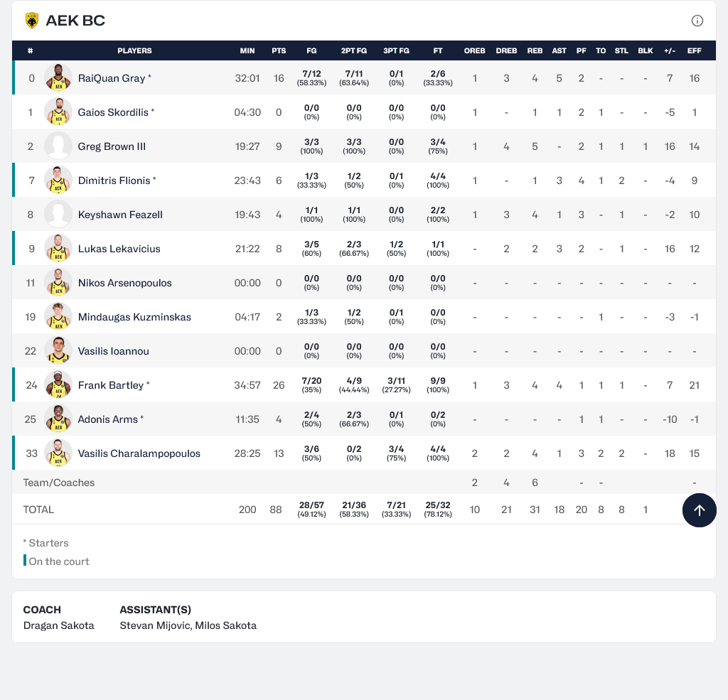This screenshot has width=728, height=700.
Task: Sort the table by the PTS column header
Action: pyautogui.click(x=279, y=50)
